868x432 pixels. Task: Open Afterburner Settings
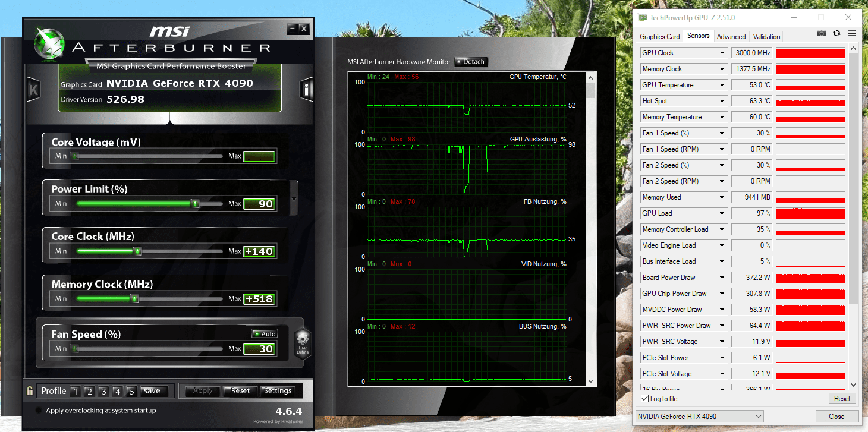[278, 391]
